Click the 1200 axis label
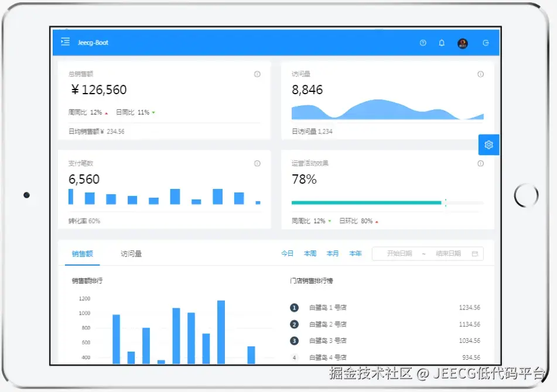Screen dimensions: 557x392 click(x=84, y=298)
